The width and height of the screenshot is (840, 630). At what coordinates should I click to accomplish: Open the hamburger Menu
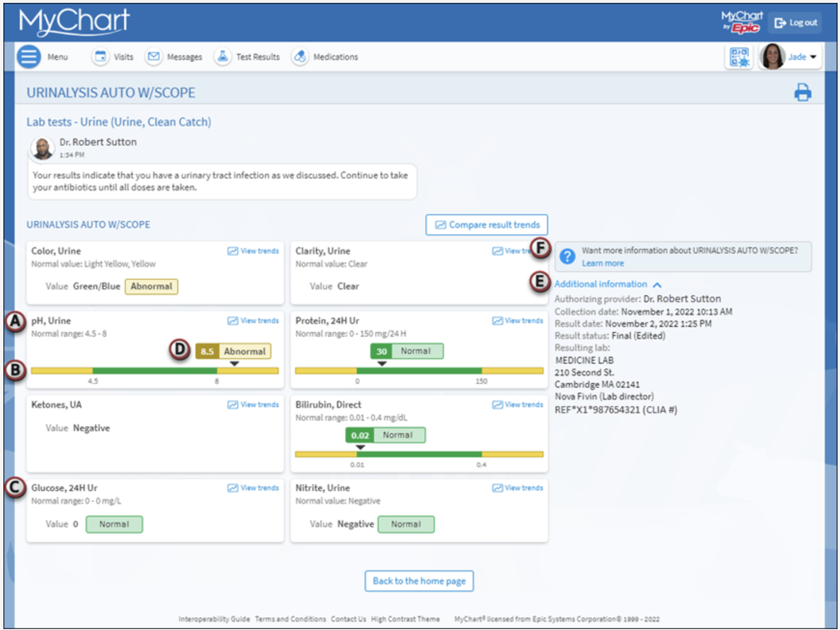[28, 56]
